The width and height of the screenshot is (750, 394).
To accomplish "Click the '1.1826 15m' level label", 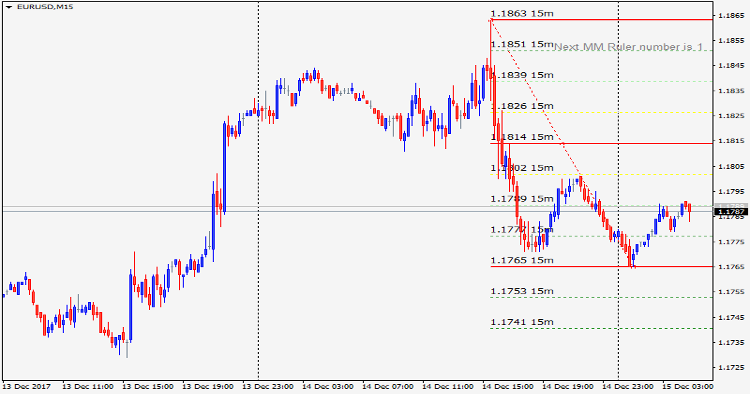I will [x=522, y=106].
